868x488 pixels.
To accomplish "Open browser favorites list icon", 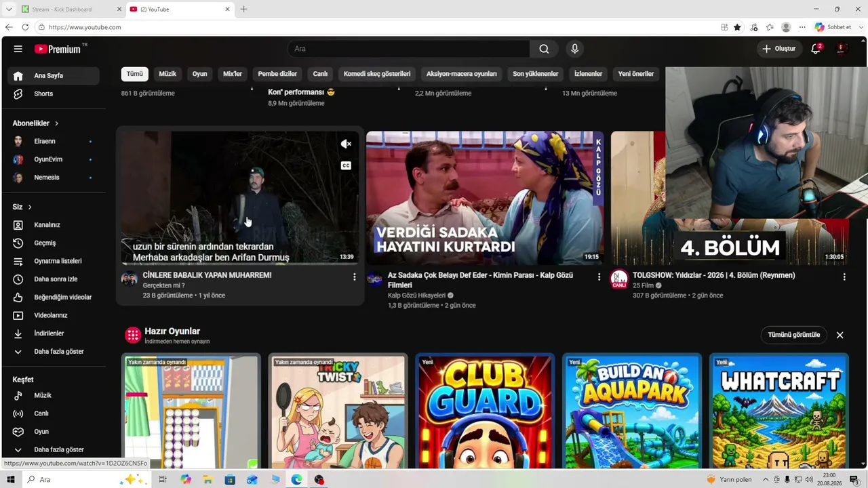I will coord(770,27).
